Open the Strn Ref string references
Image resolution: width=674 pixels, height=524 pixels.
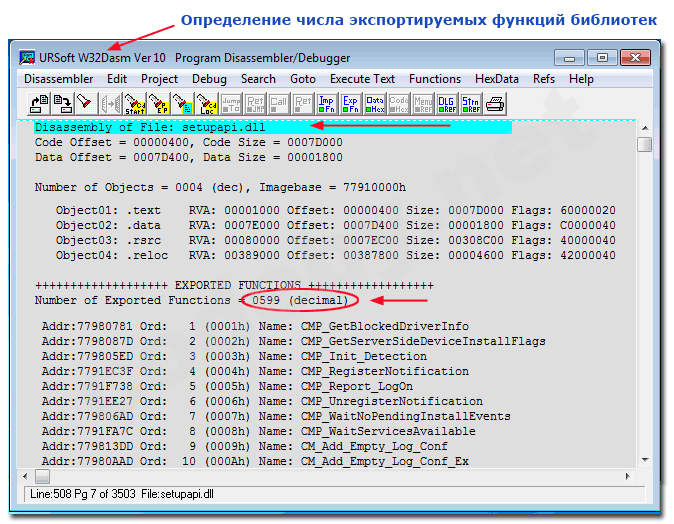point(471,104)
